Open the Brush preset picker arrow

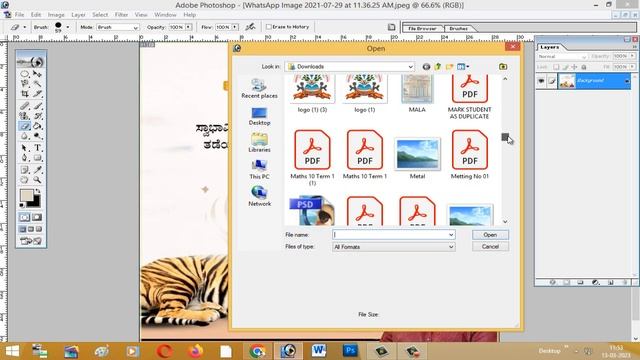pyautogui.click(x=67, y=27)
